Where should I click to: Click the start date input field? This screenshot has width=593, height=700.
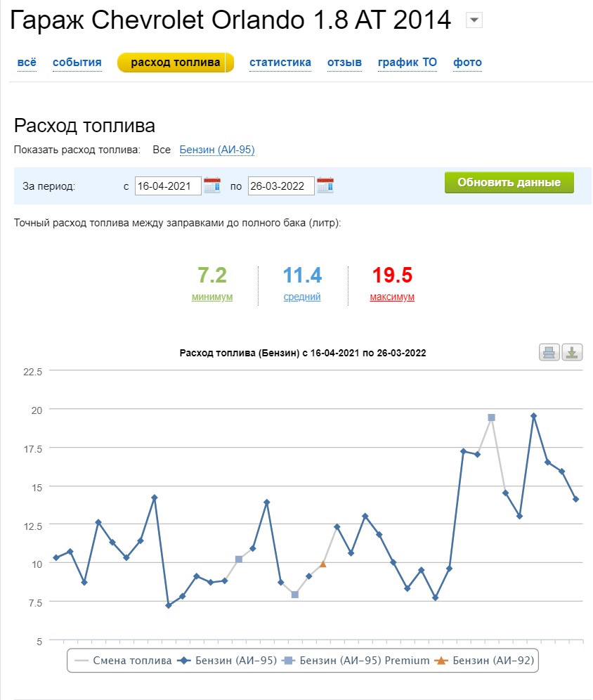(168, 186)
